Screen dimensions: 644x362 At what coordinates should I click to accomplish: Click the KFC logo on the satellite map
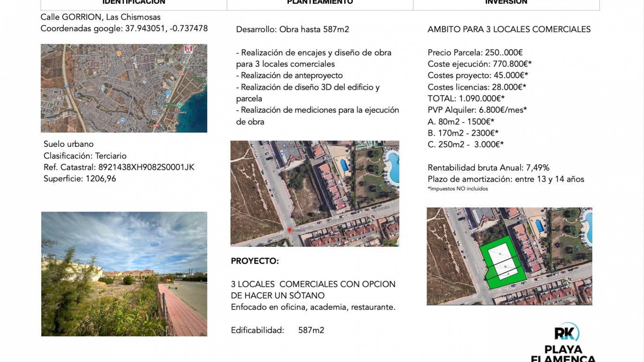pyautogui.click(x=188, y=50)
